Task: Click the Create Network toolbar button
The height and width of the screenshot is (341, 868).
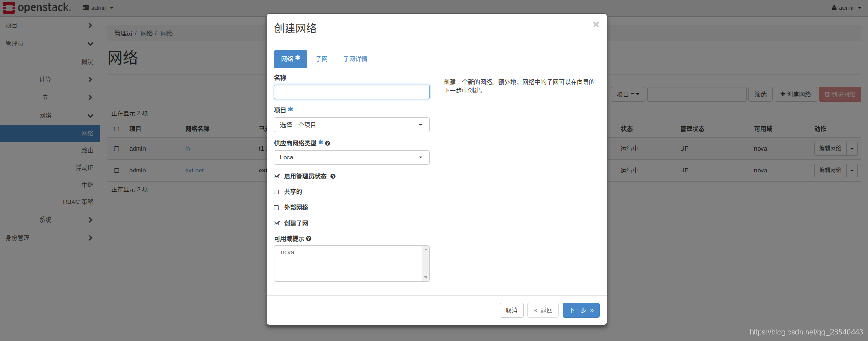Action: tap(795, 94)
